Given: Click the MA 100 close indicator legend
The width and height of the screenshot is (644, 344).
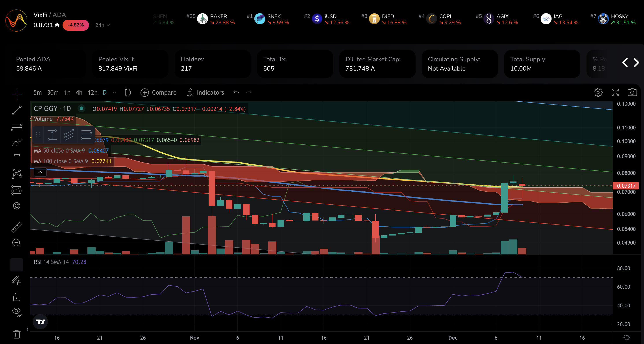Looking at the screenshot, I should pyautogui.click(x=72, y=161).
